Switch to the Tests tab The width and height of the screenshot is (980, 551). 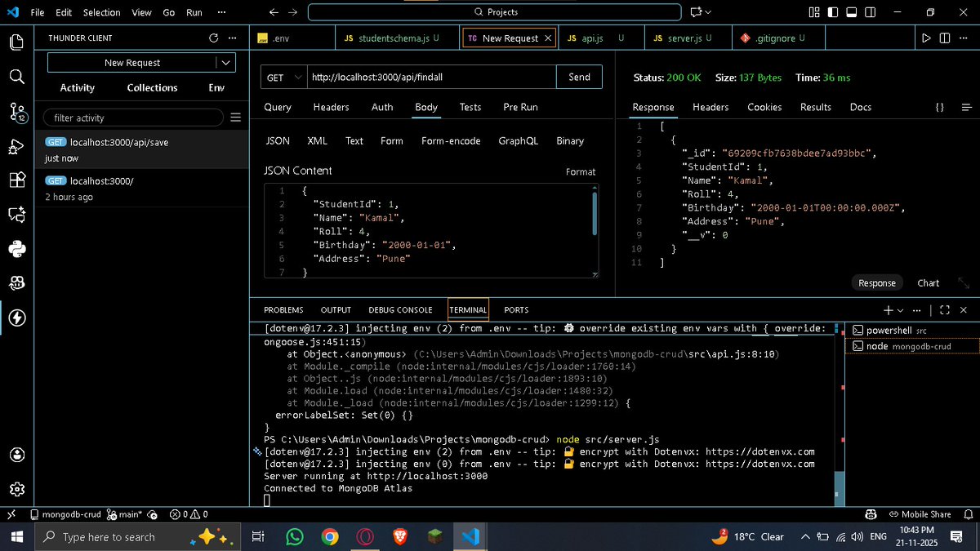(x=470, y=107)
